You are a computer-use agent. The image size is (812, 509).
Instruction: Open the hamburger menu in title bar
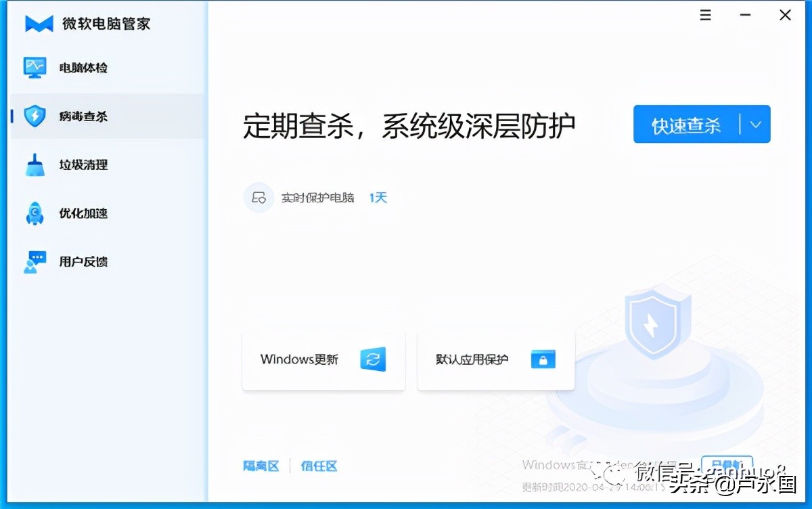705,14
